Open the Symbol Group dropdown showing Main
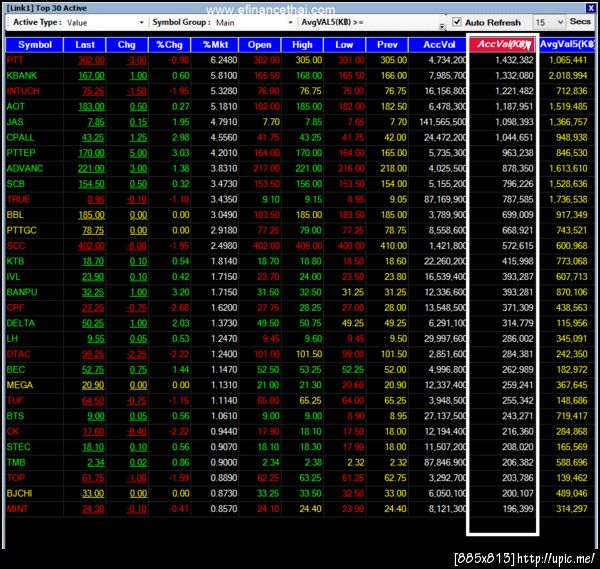The image size is (600, 569). (254, 23)
